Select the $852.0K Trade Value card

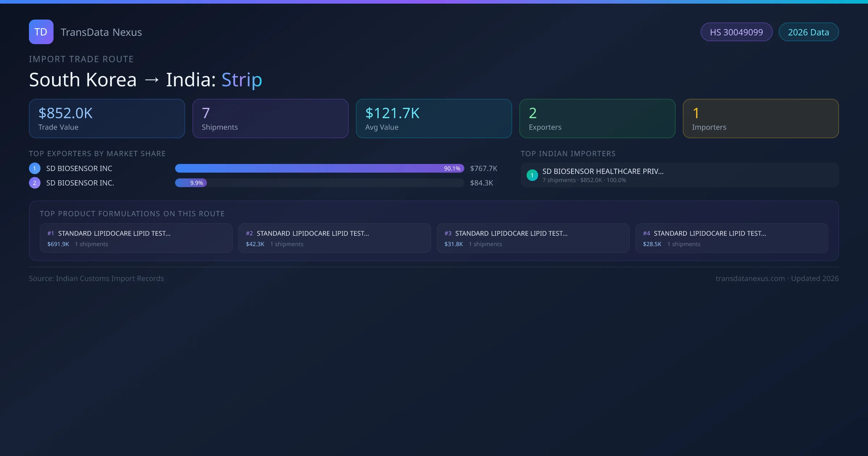coord(107,119)
